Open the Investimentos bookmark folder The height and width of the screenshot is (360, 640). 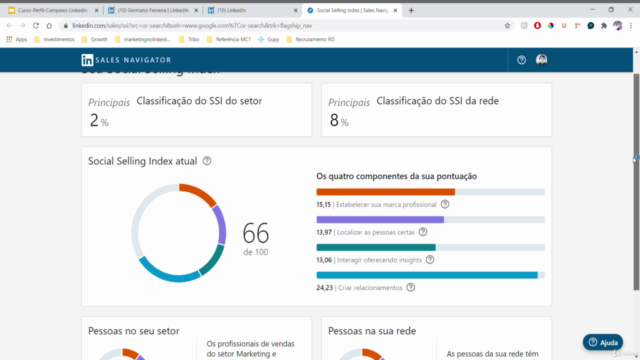point(54,39)
